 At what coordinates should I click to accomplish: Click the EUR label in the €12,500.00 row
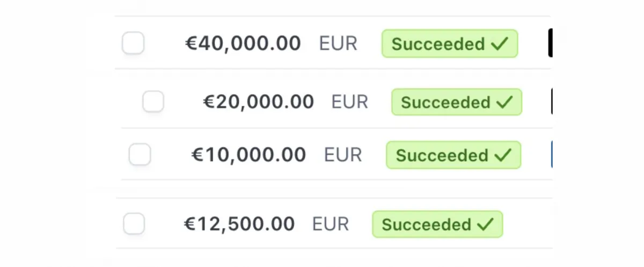click(331, 223)
